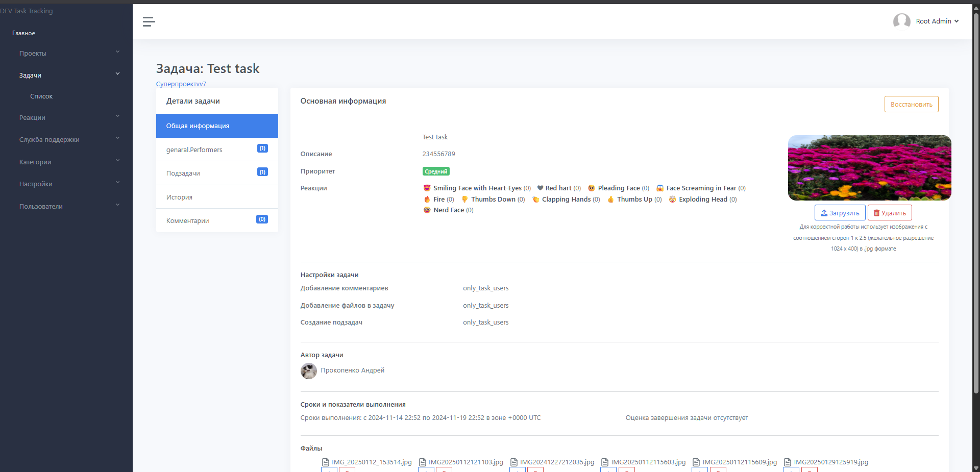Image resolution: width=980 pixels, height=472 pixels.
Task: Collapse the Задачи sidebar chevron
Action: point(118,73)
